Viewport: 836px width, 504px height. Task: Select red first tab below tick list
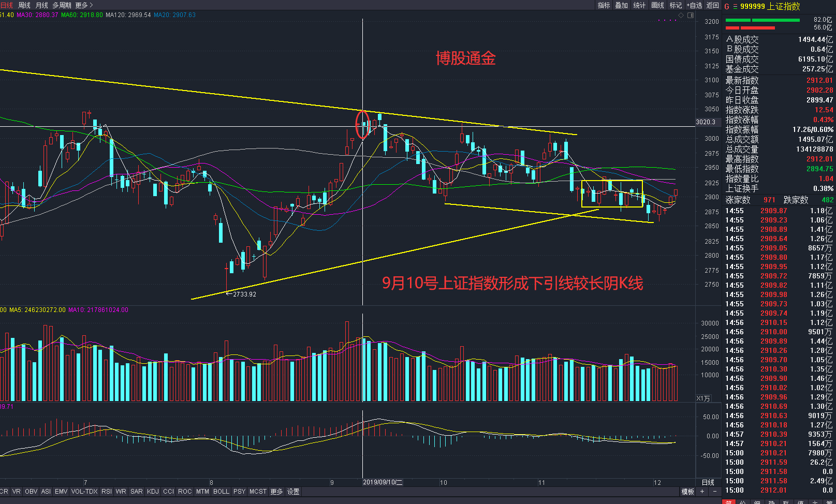728,502
